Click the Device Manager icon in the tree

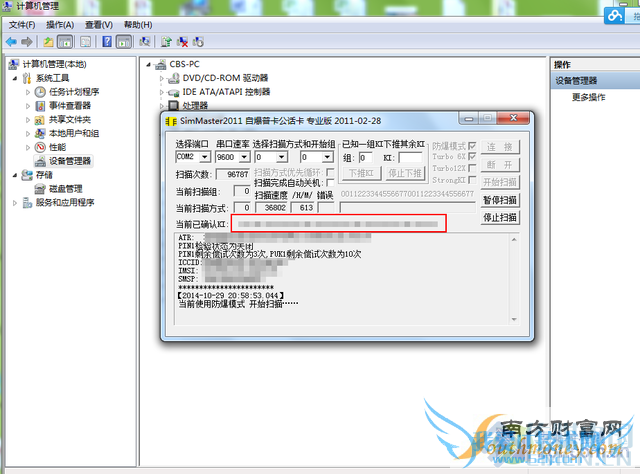(40, 161)
